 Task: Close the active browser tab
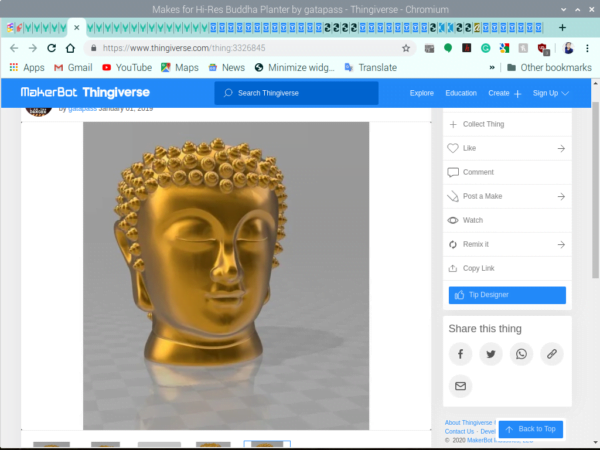coord(77,28)
